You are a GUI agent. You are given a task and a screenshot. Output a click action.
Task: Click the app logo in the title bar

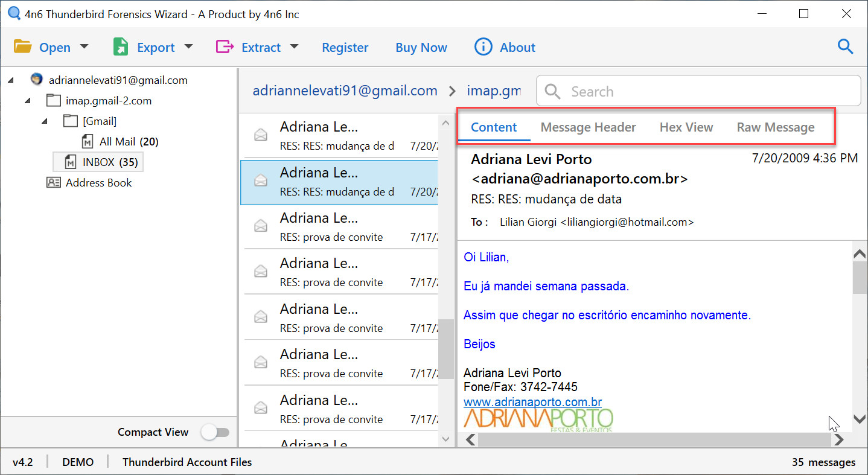point(14,14)
